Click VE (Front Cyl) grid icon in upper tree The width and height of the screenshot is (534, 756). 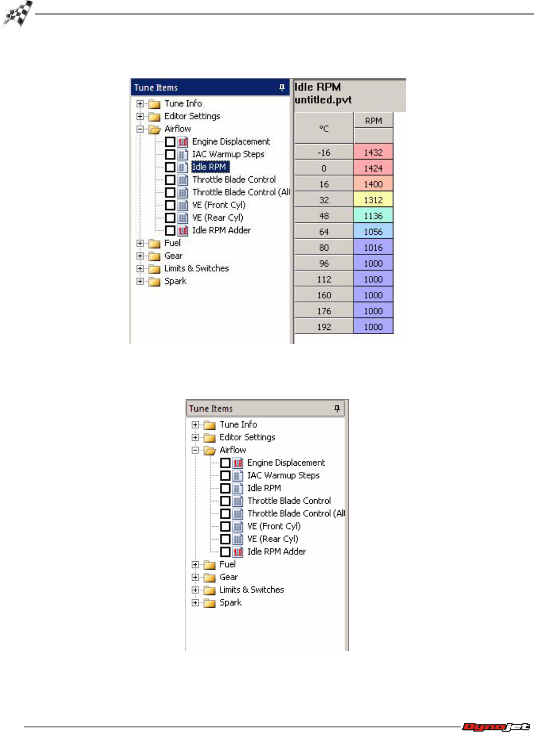pyautogui.click(x=183, y=205)
